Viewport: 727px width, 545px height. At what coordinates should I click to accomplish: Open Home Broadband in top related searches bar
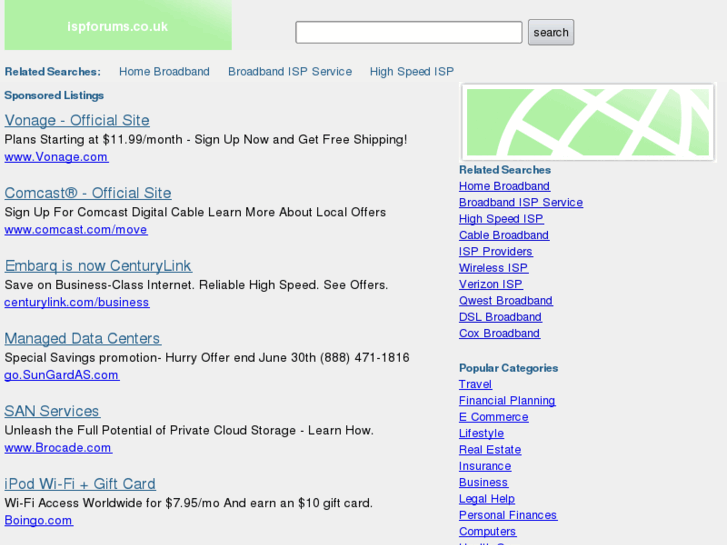[x=164, y=71]
